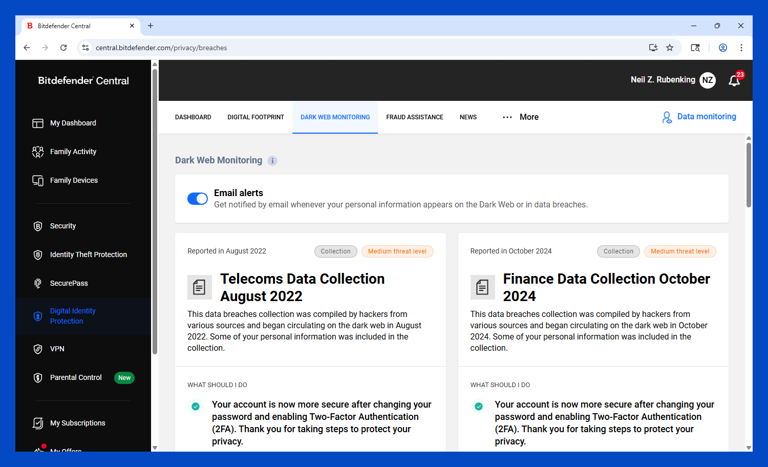Click Telecoms card green checkmark icon
This screenshot has width=768, height=467.
(x=195, y=406)
